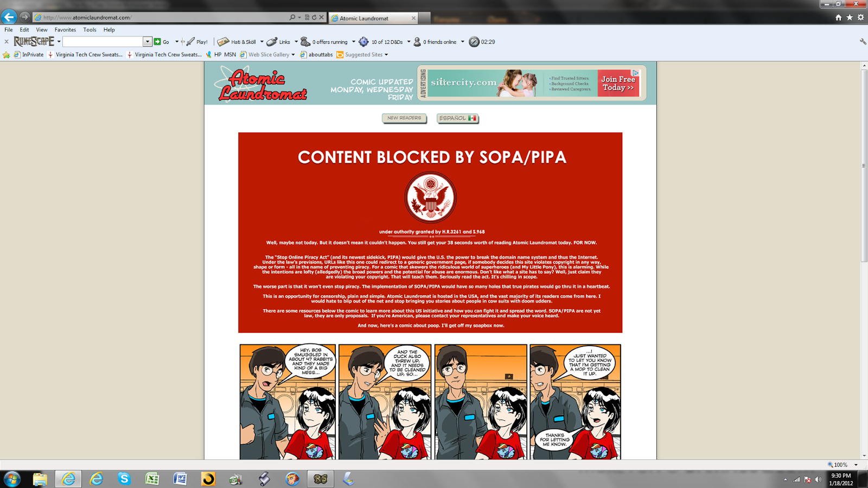Click the ESPAÑOL language button

coord(458,118)
